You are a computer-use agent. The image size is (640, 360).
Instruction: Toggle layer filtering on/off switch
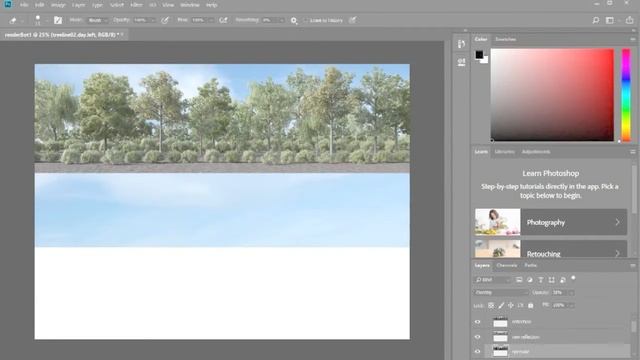pyautogui.click(x=573, y=278)
